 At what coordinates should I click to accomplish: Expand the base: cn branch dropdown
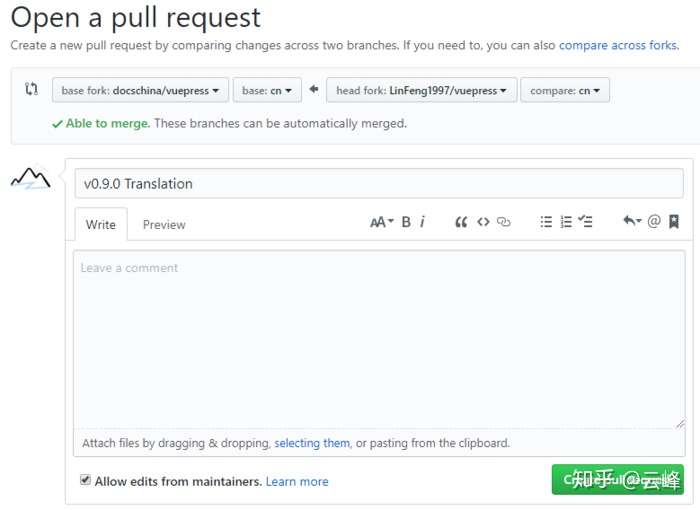267,90
